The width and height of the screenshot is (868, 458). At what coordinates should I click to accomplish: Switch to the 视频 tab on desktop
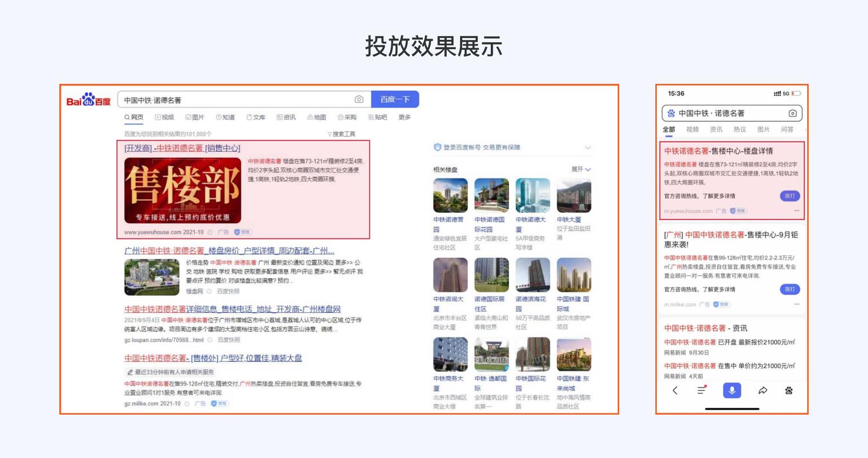pyautogui.click(x=164, y=117)
